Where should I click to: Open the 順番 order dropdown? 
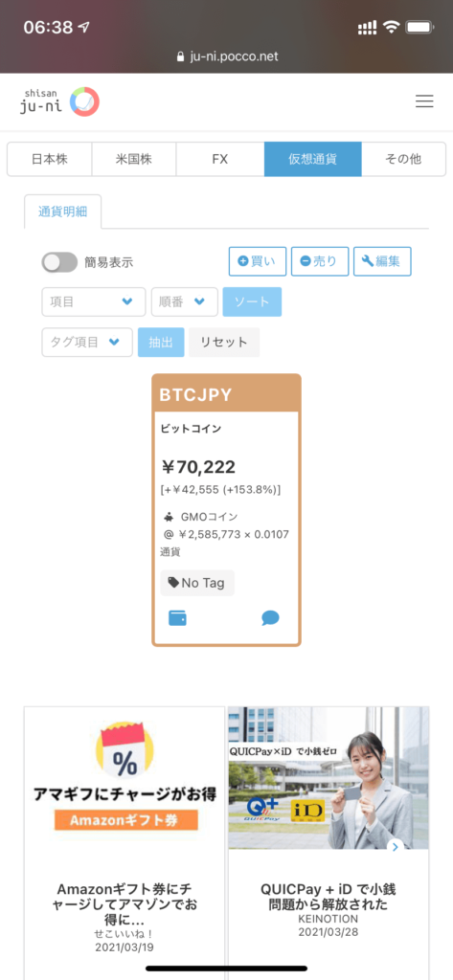[x=185, y=301]
